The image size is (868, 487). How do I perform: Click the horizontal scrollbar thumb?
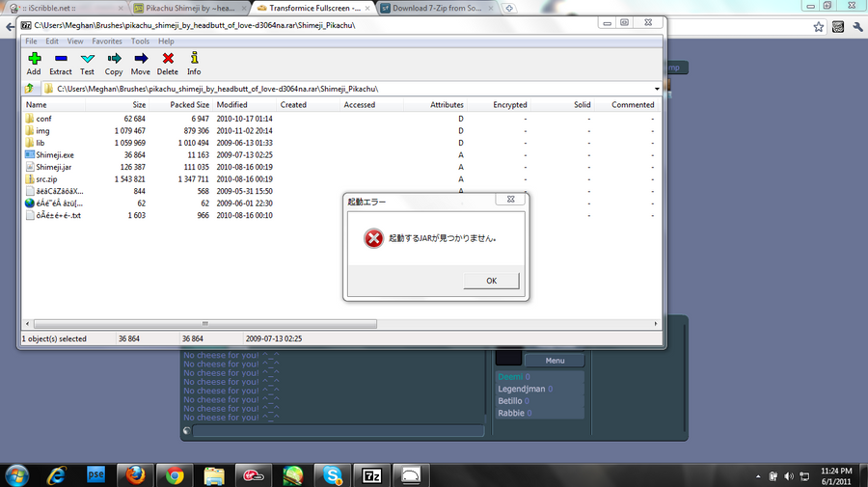click(x=204, y=324)
